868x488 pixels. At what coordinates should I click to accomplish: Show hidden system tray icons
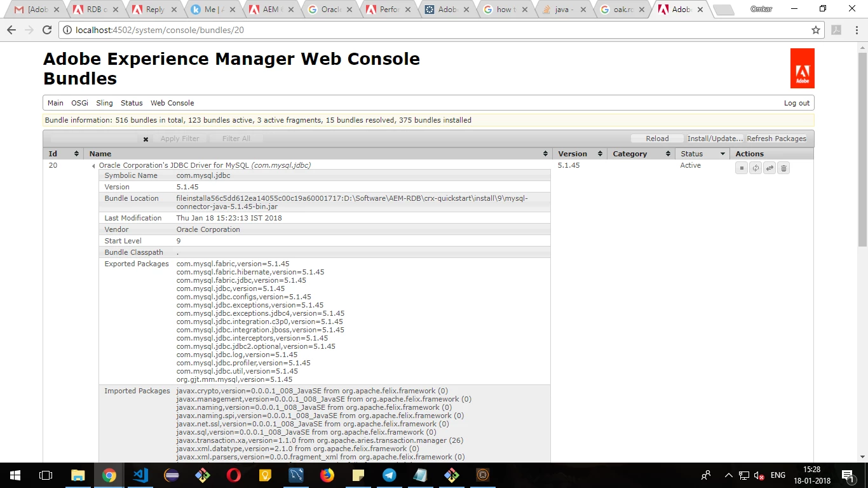tap(728, 475)
